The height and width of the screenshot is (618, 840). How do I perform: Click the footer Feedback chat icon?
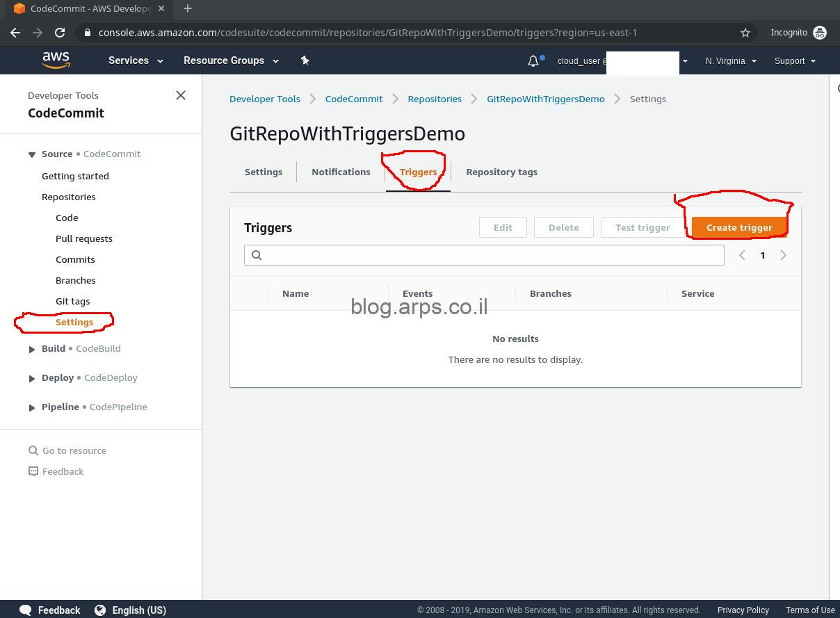[x=26, y=610]
